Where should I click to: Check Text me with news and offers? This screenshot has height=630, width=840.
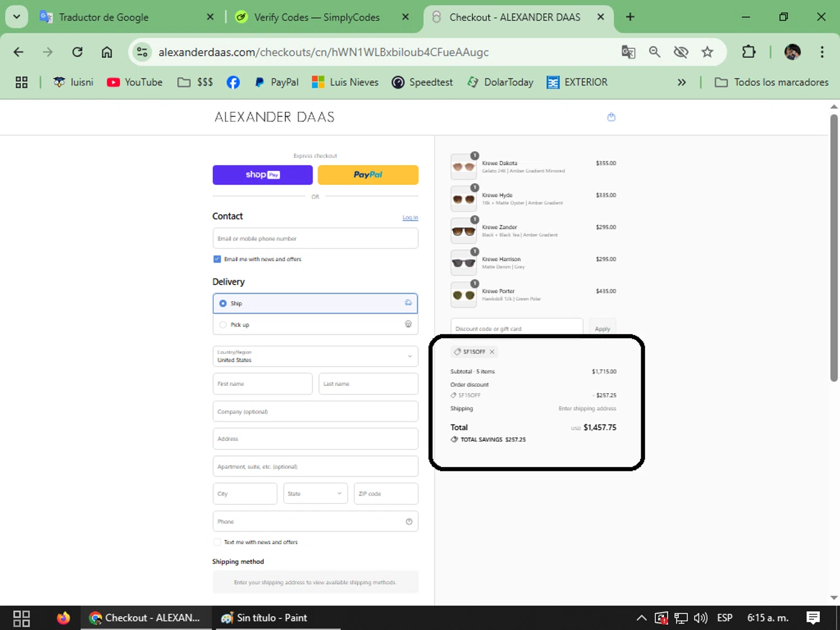217,542
